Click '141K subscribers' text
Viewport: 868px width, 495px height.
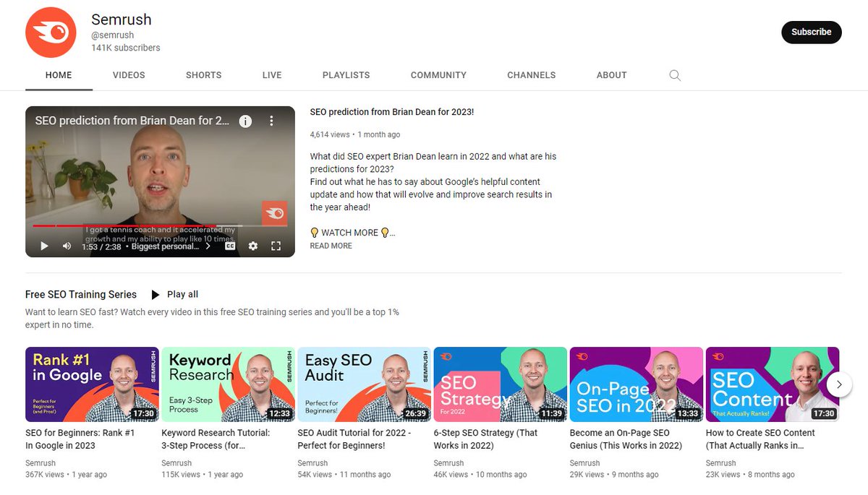tap(126, 48)
